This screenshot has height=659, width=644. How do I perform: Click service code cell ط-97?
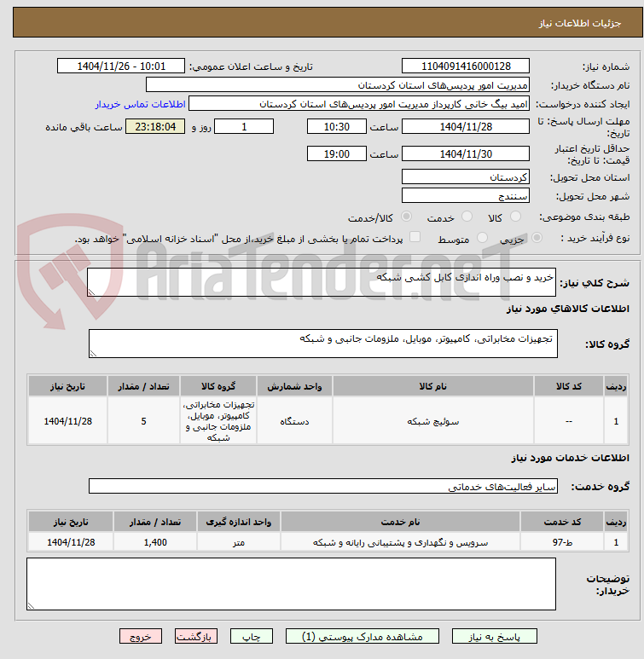(562, 542)
